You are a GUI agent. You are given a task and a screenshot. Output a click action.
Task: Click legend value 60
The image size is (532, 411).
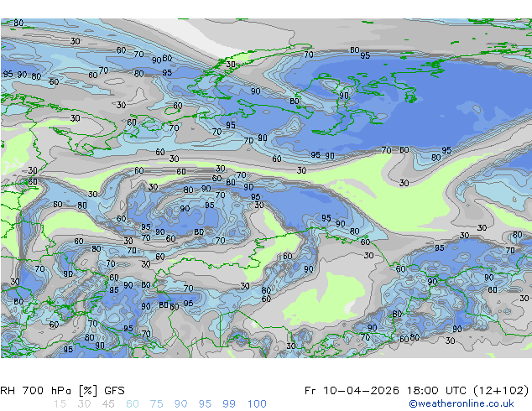pyautogui.click(x=133, y=404)
